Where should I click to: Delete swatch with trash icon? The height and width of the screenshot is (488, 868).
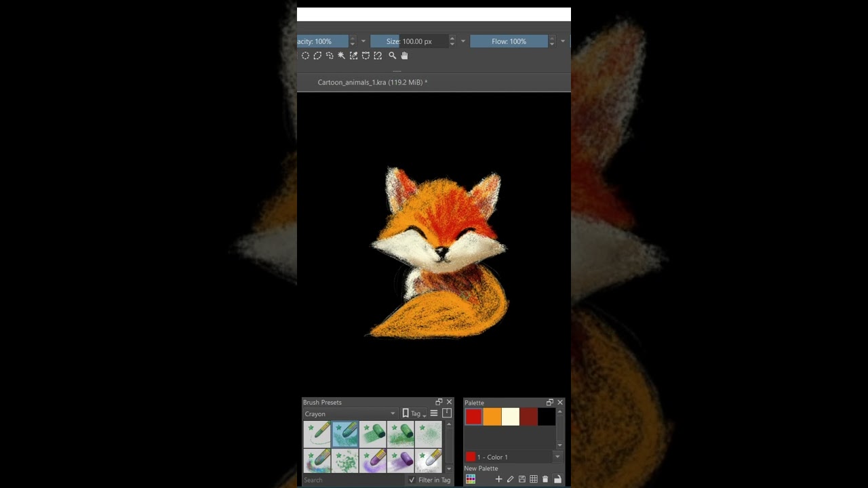(x=545, y=479)
